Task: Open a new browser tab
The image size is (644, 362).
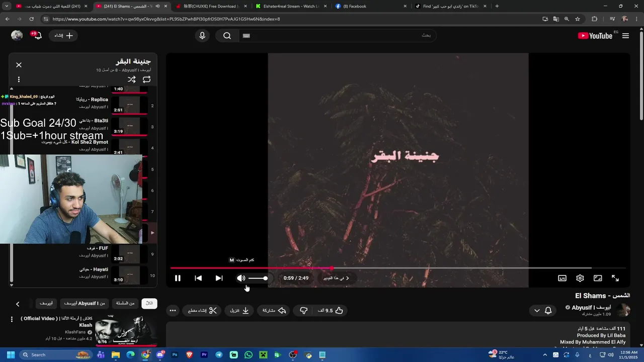Action: [497, 6]
